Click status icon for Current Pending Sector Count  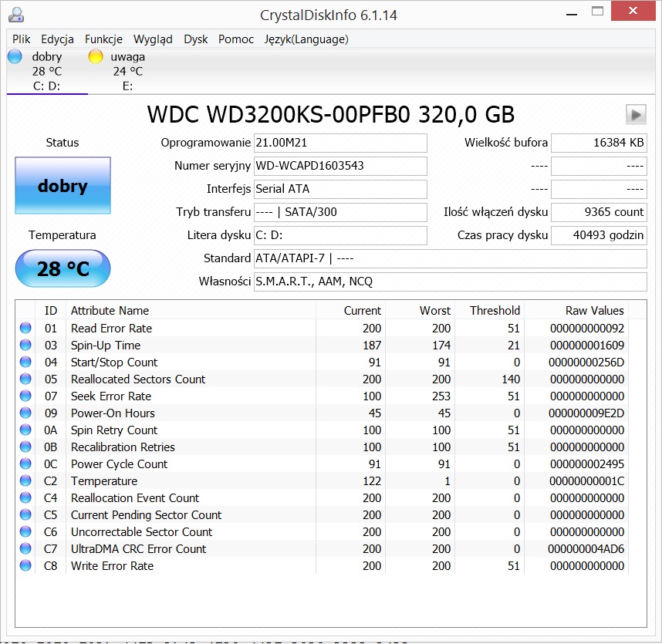pyautogui.click(x=25, y=514)
